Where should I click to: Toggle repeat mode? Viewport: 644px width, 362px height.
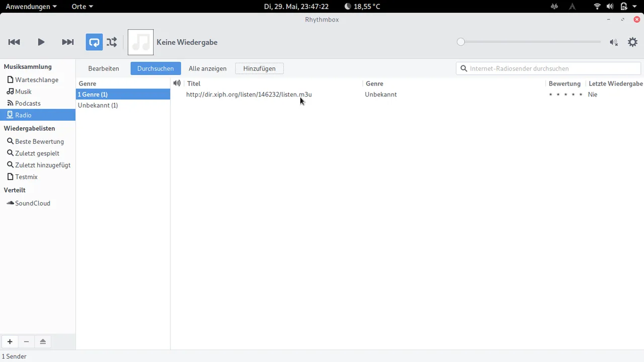pos(94,42)
